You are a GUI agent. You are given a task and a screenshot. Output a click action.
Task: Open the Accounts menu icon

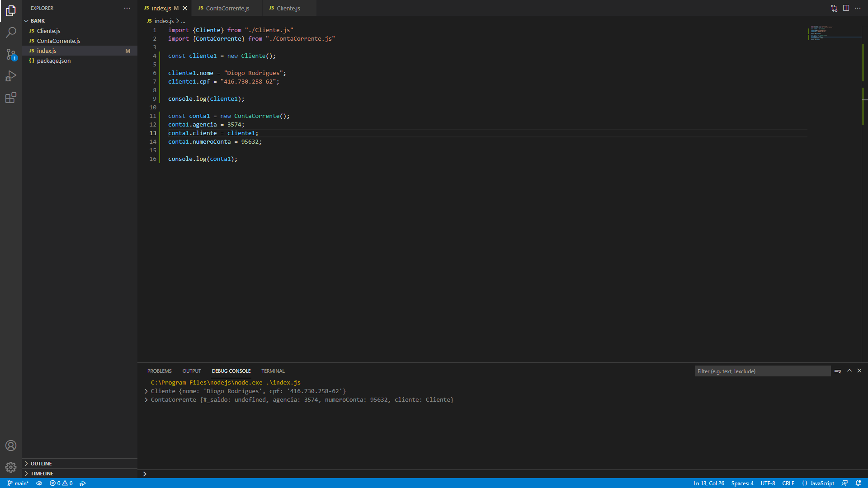[11, 446]
